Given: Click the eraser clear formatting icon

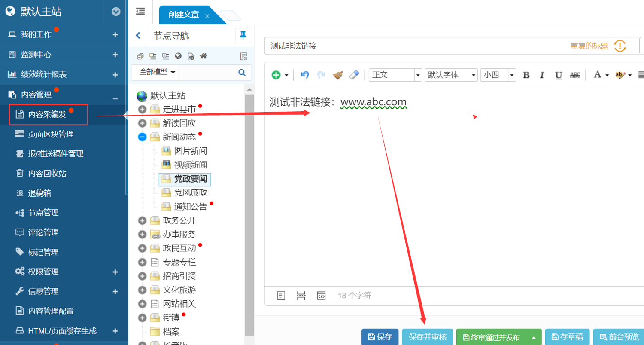Looking at the screenshot, I should (354, 75).
